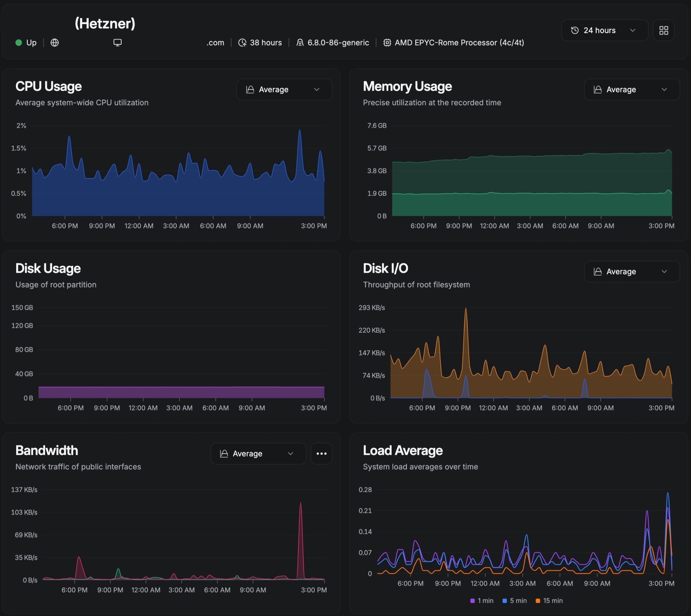Click the .com hostname text

point(215,43)
